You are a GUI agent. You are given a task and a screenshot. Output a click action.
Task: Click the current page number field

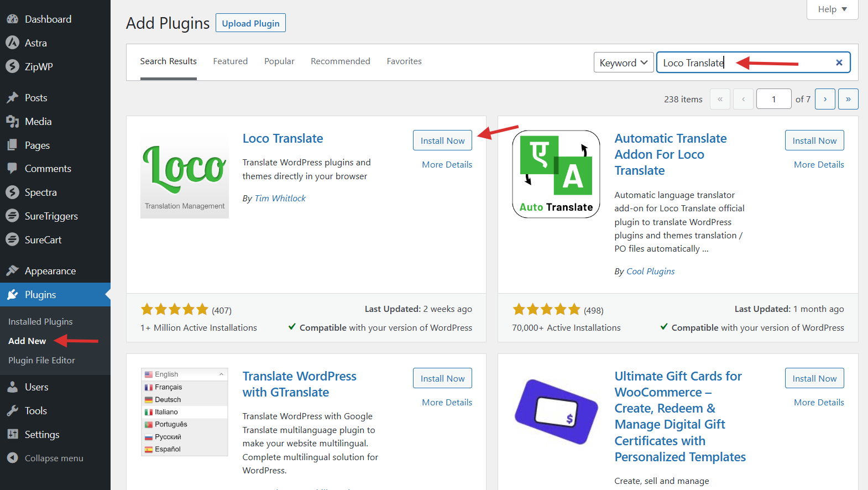(773, 99)
